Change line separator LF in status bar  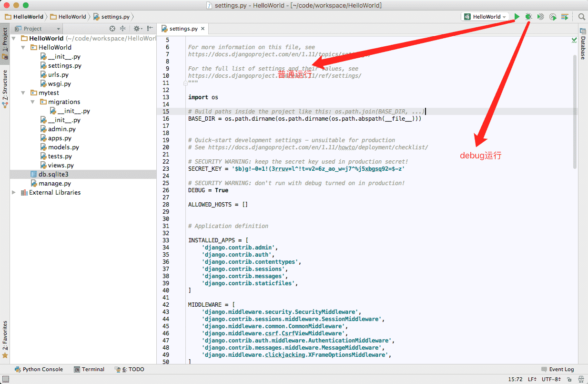point(532,379)
